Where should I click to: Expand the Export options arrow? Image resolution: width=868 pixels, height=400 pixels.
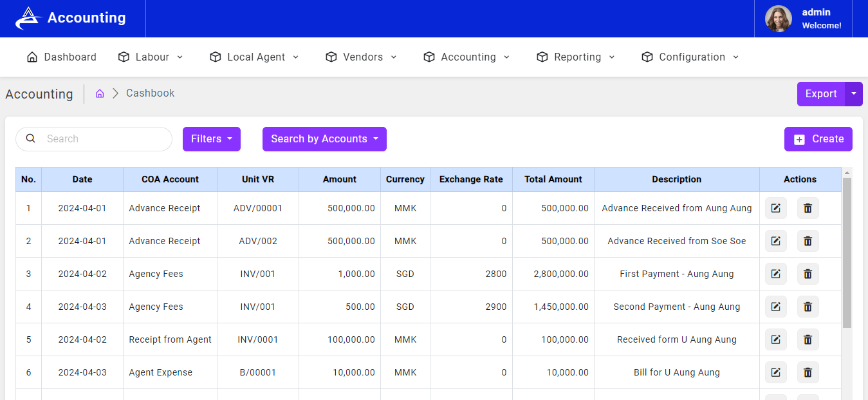(x=854, y=94)
